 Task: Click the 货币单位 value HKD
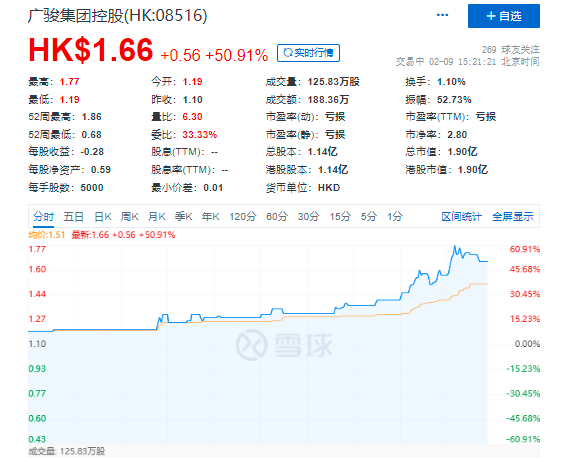click(x=329, y=188)
